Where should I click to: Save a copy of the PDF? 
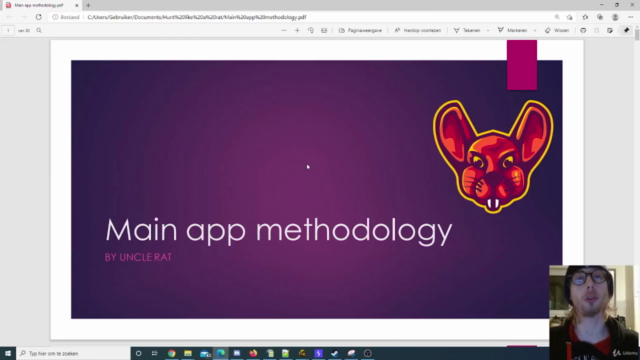pyautogui.click(x=610, y=30)
